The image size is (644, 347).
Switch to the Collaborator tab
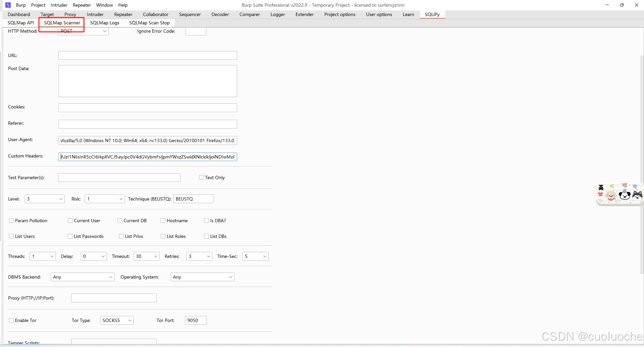[x=156, y=14]
